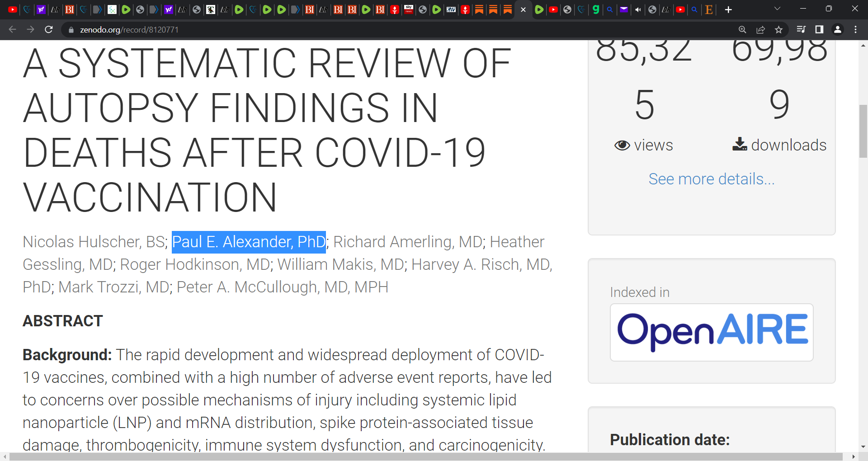This screenshot has height=461, width=868.
Task: Open a new tab with the plus button
Action: pyautogui.click(x=728, y=9)
